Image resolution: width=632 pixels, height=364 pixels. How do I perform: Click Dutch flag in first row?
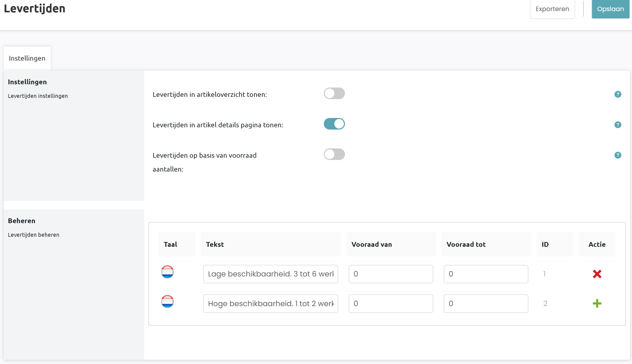pos(167,272)
